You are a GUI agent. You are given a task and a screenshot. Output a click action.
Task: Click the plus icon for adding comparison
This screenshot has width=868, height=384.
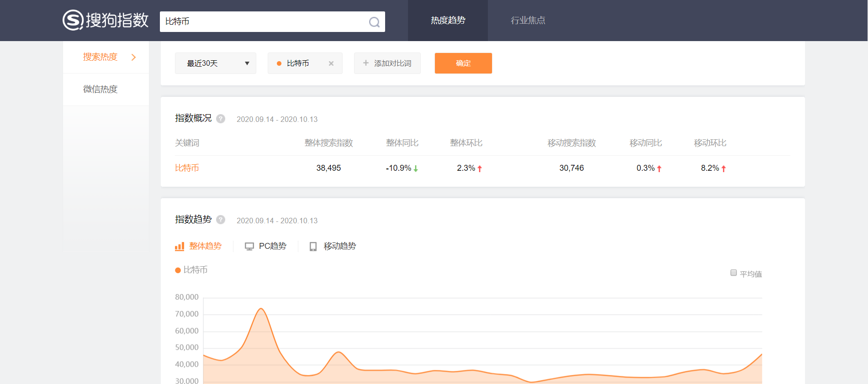(366, 63)
